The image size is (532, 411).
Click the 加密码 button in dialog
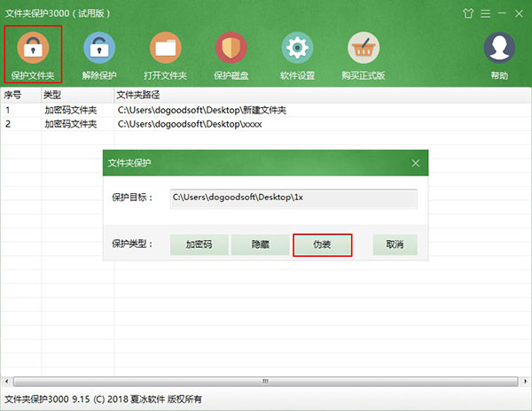[x=199, y=244]
